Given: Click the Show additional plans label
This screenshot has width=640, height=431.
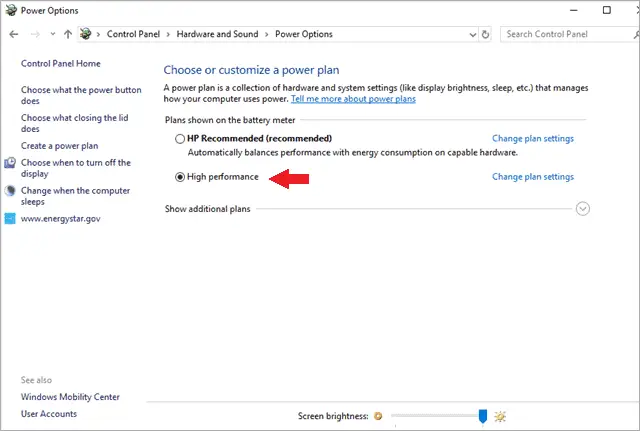Looking at the screenshot, I should coord(207,209).
